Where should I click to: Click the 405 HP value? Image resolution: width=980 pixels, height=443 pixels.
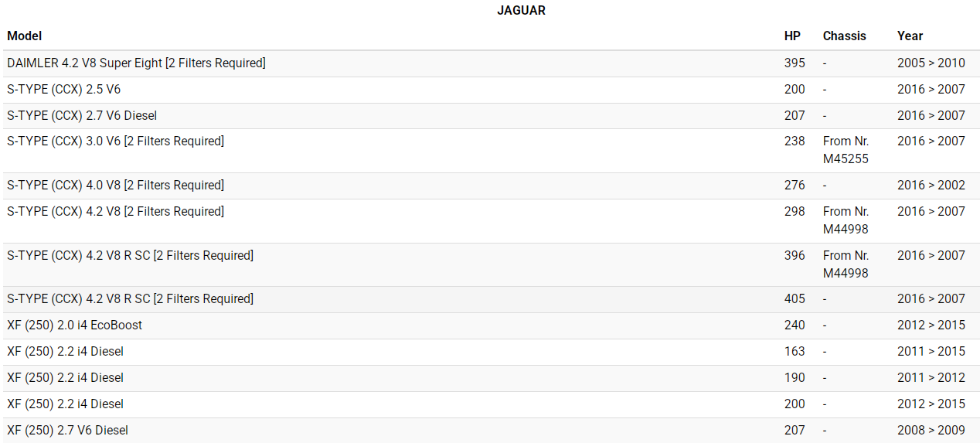(x=795, y=299)
